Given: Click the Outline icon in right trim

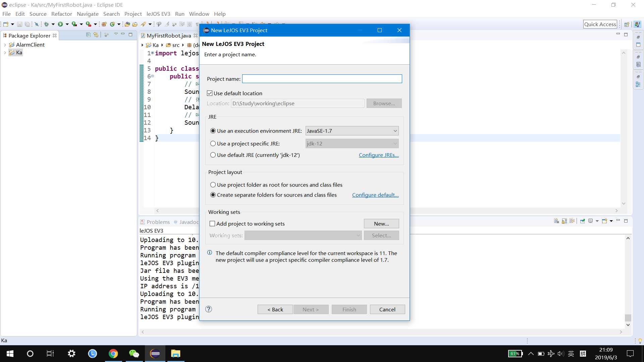Looking at the screenshot, I should pos(638,84).
